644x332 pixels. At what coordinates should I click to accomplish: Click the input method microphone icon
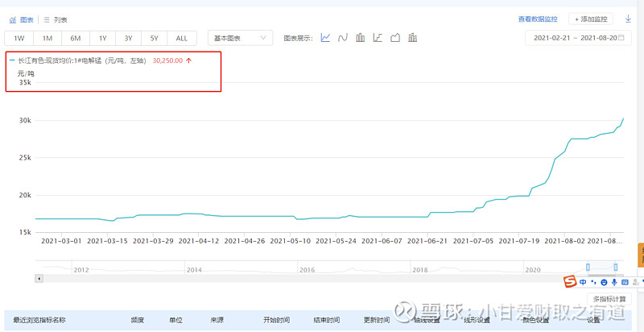pyautogui.click(x=614, y=282)
